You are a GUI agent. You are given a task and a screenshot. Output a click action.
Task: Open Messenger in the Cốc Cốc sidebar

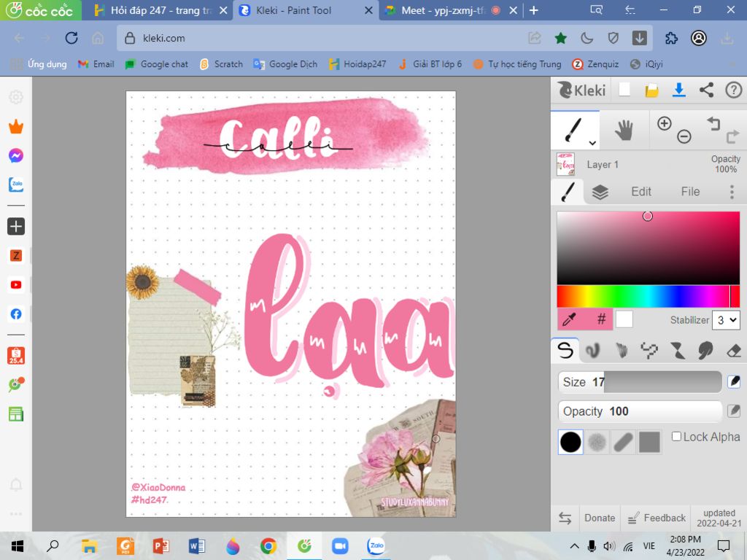(x=16, y=155)
